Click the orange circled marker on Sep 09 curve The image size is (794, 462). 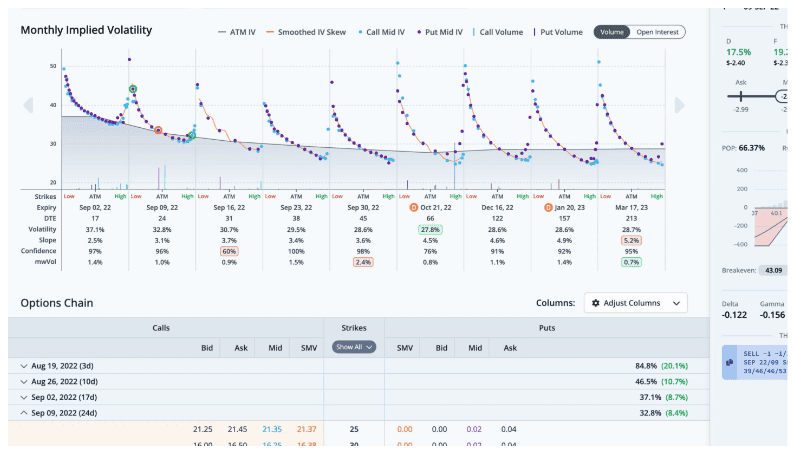pos(158,130)
